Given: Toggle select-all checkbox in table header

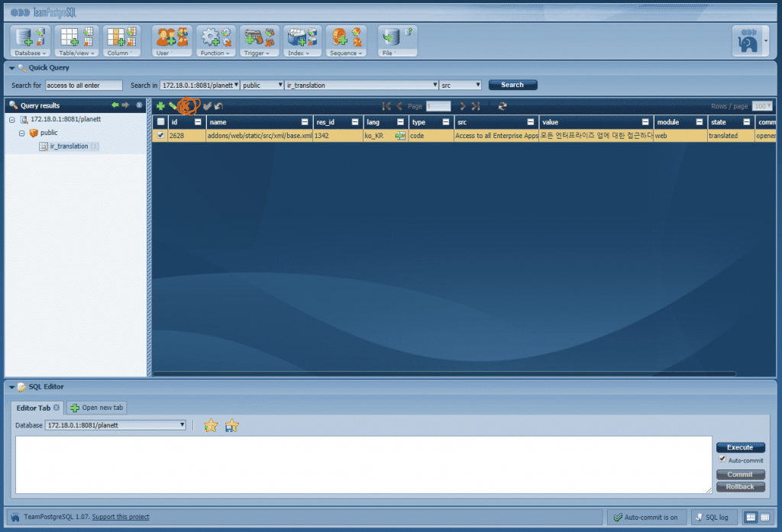Looking at the screenshot, I should click(x=160, y=121).
